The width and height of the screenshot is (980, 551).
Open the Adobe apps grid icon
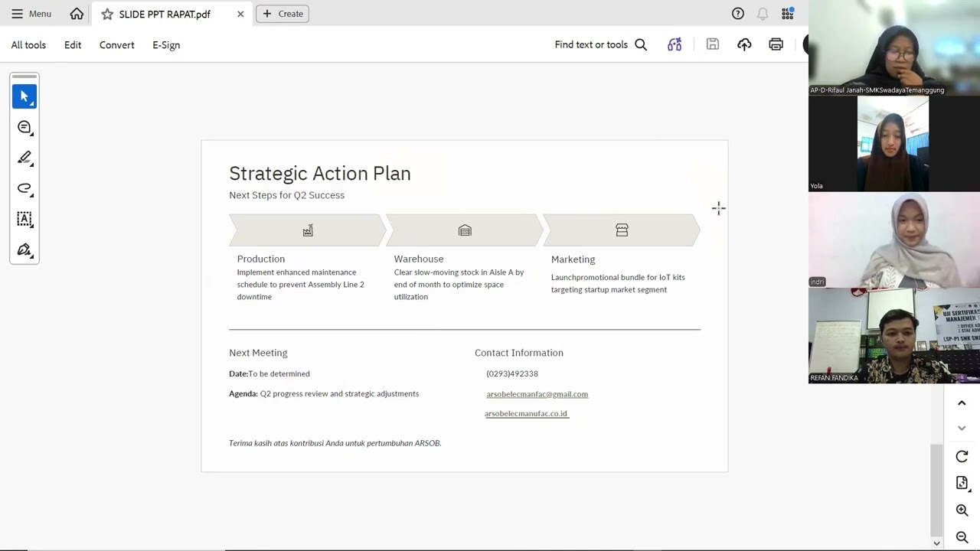(787, 14)
